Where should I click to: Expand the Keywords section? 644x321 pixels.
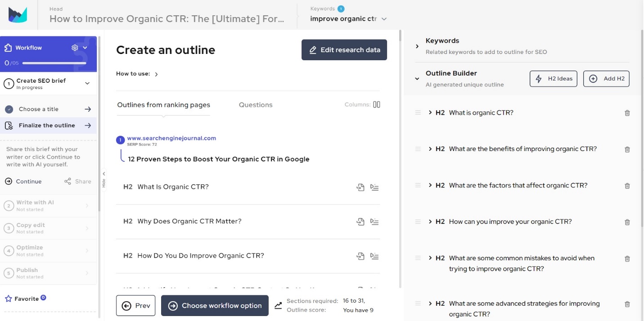click(417, 46)
